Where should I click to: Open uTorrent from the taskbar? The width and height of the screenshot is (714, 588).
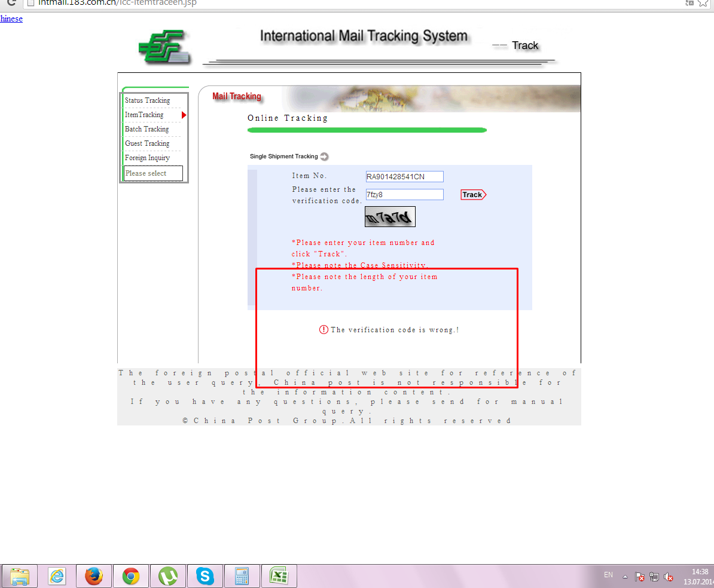pos(168,576)
